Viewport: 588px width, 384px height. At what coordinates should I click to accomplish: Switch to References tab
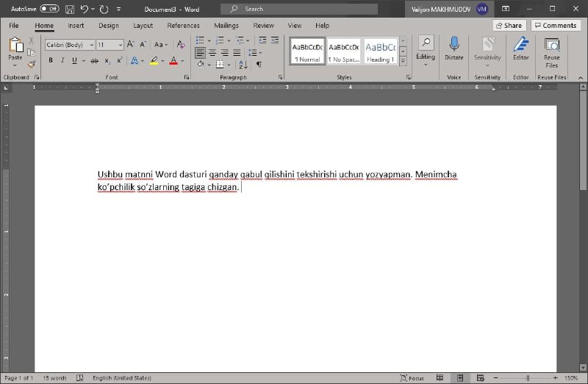[183, 26]
